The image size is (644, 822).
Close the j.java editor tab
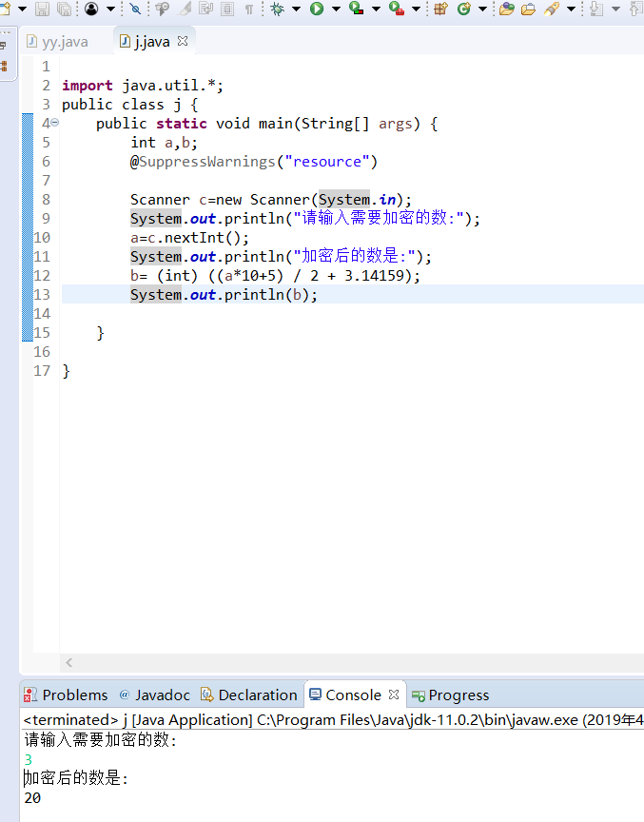point(183,41)
